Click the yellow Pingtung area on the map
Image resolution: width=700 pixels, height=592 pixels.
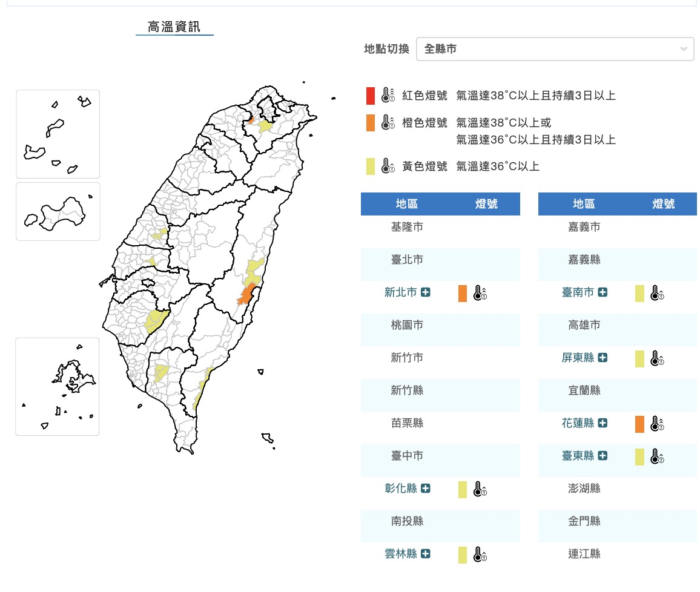tap(160, 372)
